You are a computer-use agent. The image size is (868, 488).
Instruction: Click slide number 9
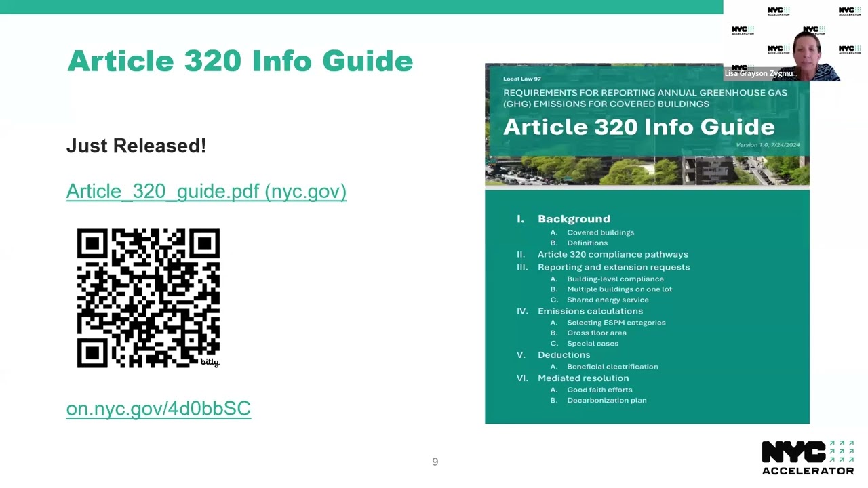click(435, 462)
